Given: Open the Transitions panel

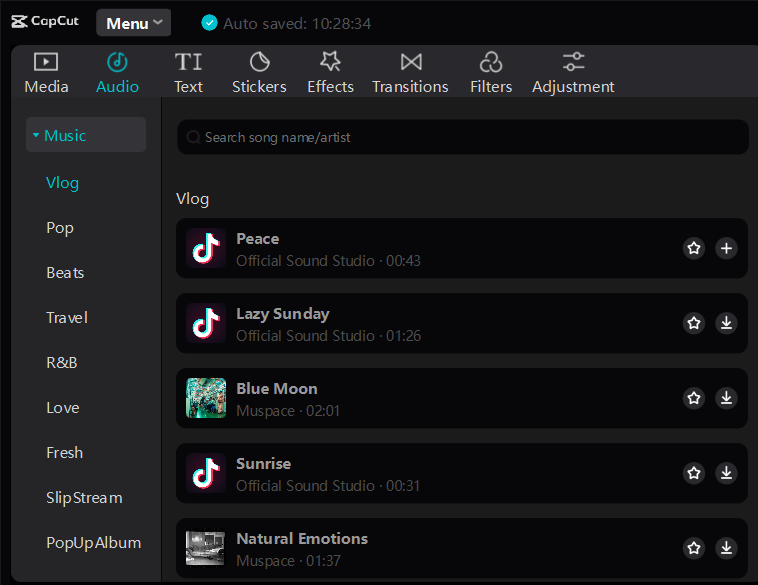Looking at the screenshot, I should 410,72.
